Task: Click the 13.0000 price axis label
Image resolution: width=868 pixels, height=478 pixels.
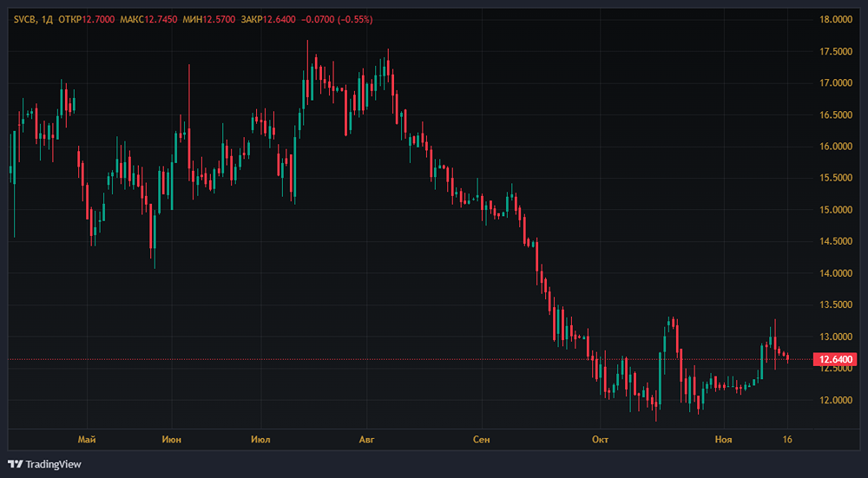Action: click(835, 337)
